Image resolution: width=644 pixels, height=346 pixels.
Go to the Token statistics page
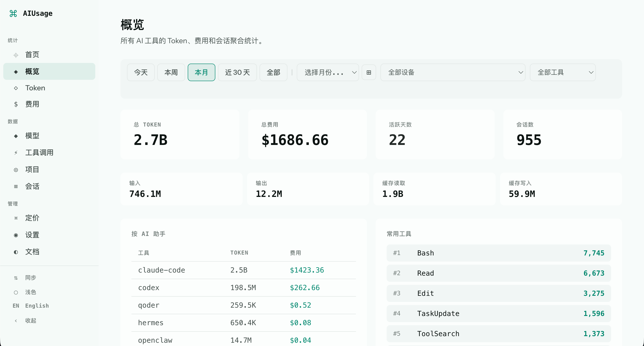[x=49, y=88]
